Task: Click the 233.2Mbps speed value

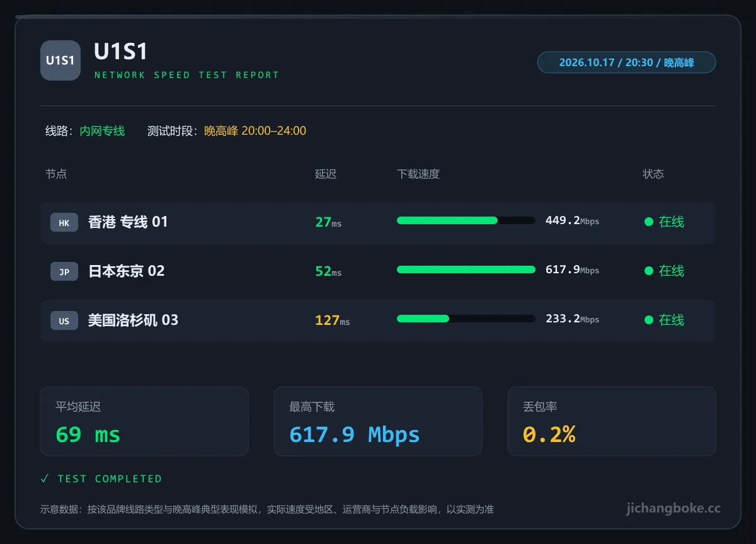Action: (572, 319)
